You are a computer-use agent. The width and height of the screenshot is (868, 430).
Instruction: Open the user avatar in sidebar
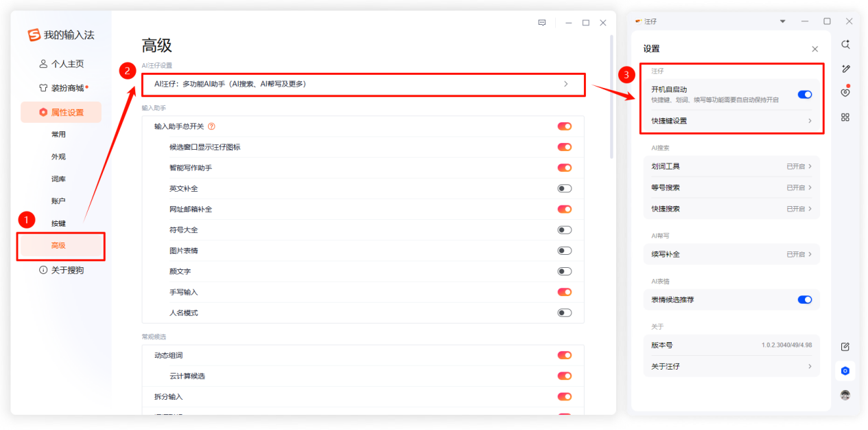[x=845, y=395]
